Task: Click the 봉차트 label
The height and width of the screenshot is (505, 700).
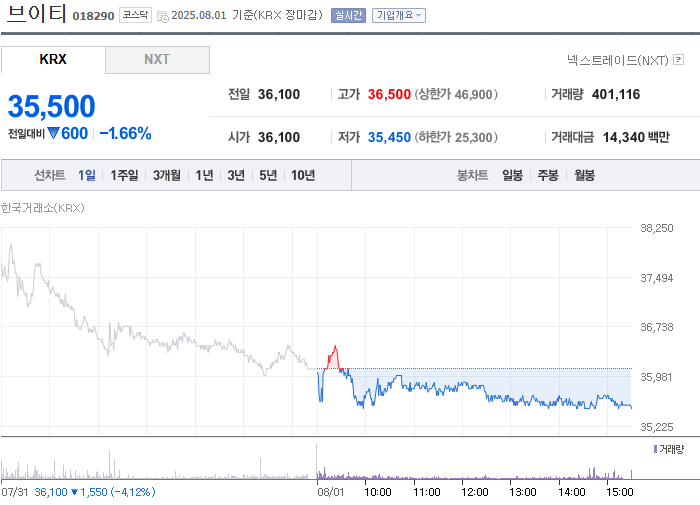Action: pos(472,175)
